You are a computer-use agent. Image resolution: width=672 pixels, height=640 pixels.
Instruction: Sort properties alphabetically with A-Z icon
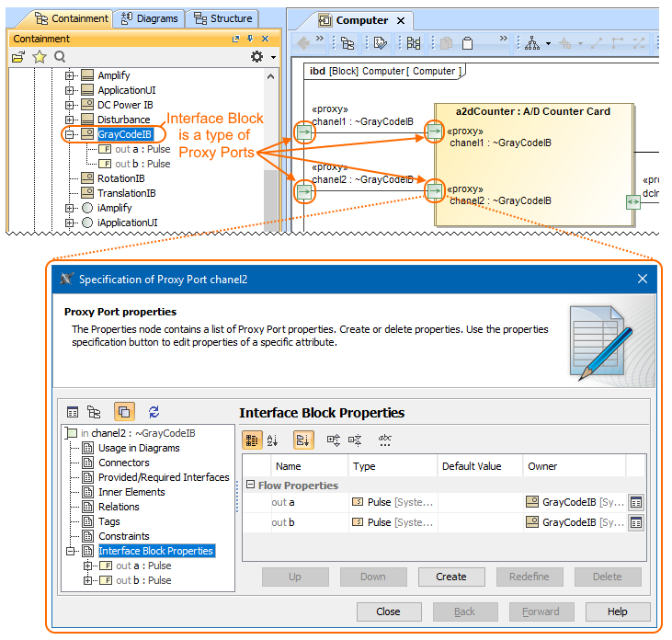273,440
